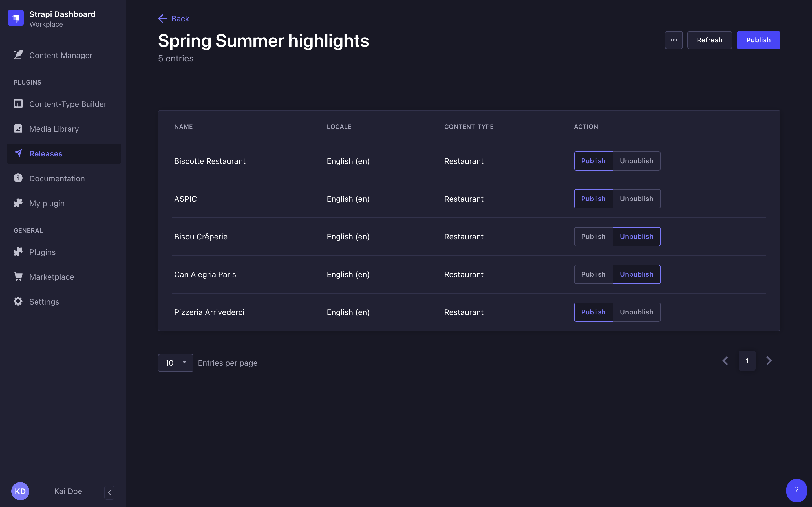Set Bisou Crêperie action to Publish

(x=593, y=236)
